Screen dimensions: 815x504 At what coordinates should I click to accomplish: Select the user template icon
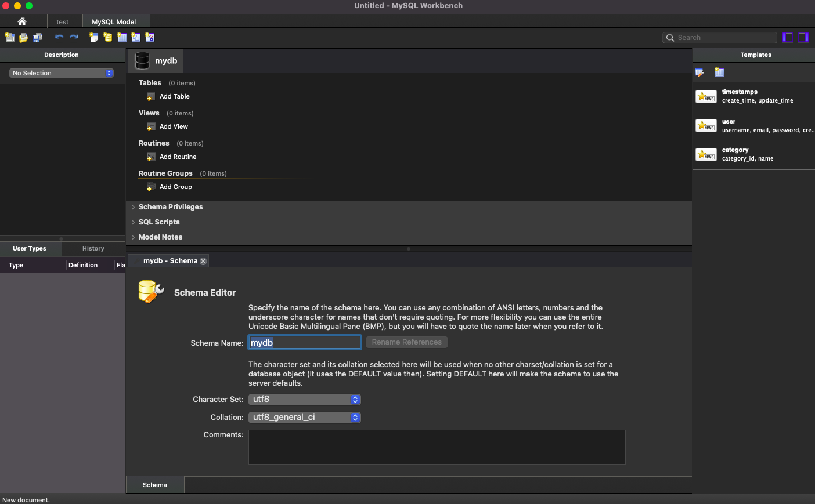coord(706,126)
